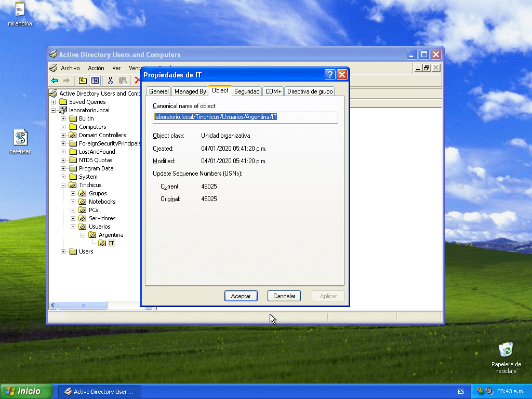Switch to the Managed By tab
Image resolution: width=532 pixels, height=399 pixels.
190,91
